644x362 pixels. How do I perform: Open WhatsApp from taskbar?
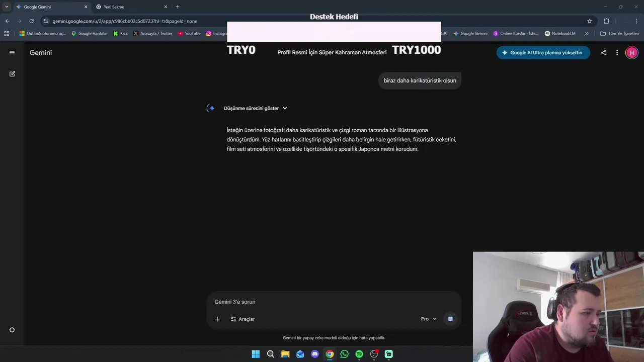click(x=344, y=354)
